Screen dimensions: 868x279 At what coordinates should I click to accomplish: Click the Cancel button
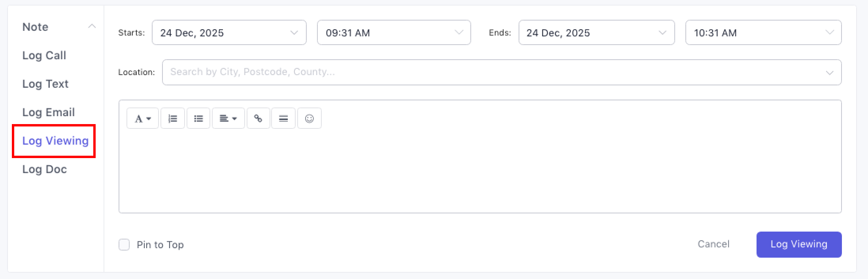click(713, 244)
